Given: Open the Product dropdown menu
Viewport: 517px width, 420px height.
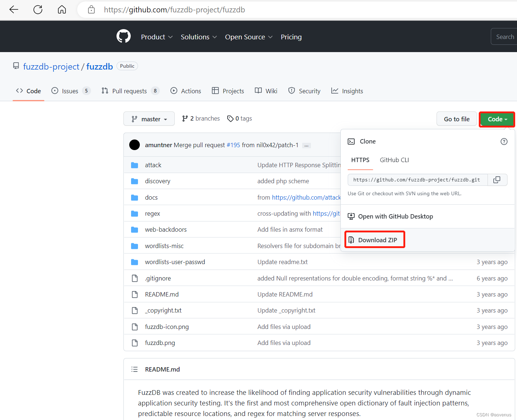Looking at the screenshot, I should coord(157,37).
